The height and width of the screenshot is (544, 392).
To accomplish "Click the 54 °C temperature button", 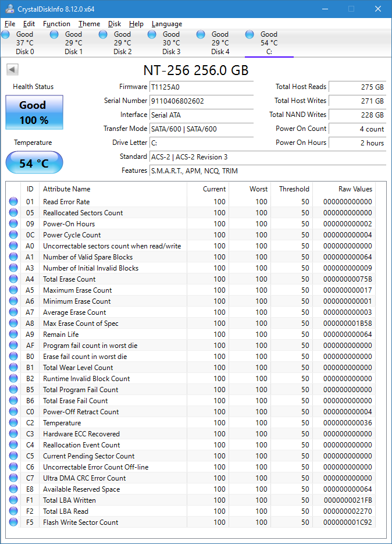I will tap(34, 163).
